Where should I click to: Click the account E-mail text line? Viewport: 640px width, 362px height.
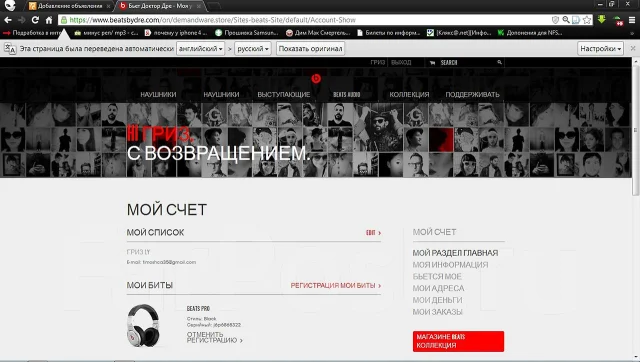click(161, 262)
